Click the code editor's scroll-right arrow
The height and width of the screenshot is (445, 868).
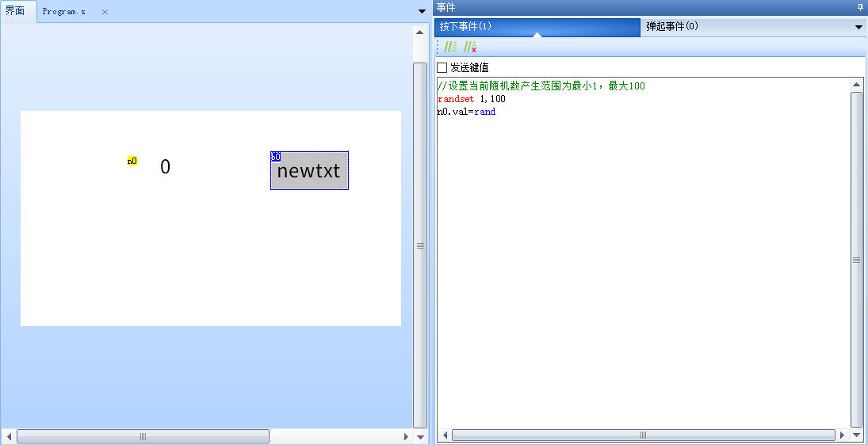tap(843, 435)
